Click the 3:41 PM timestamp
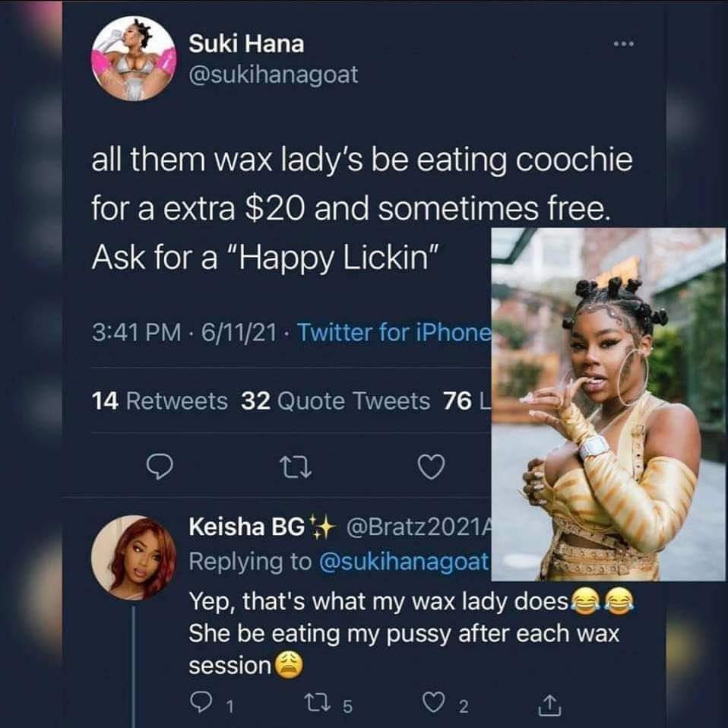 [x=132, y=332]
